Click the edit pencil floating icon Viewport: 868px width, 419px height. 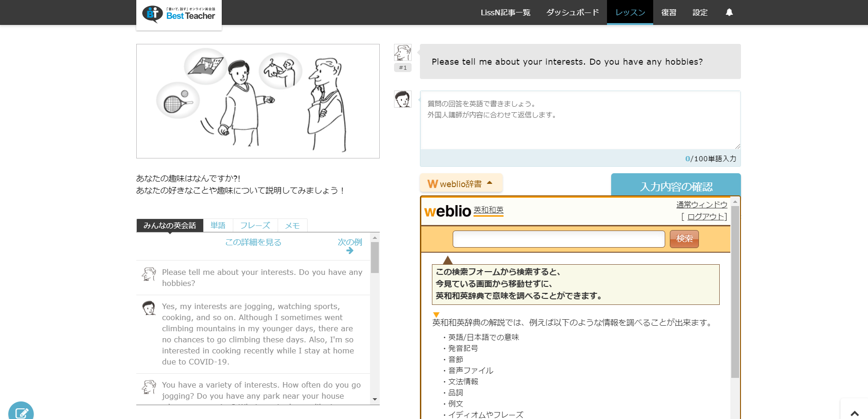[x=21, y=413]
